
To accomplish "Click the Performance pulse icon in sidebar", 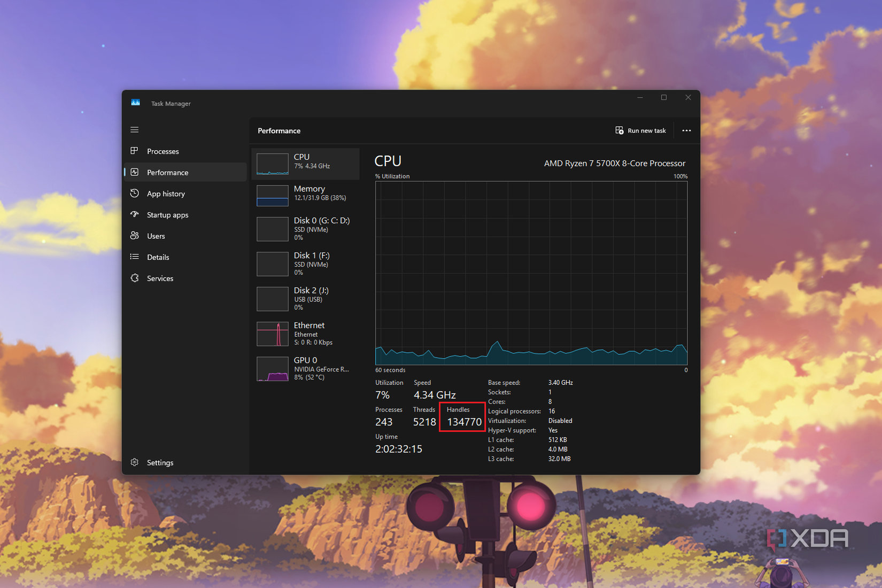I will click(135, 172).
